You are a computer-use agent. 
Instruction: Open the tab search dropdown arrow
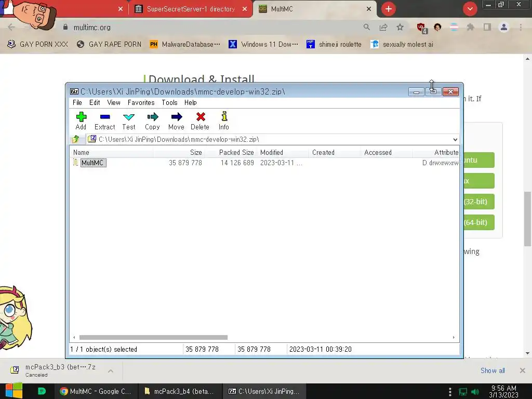coord(470,9)
